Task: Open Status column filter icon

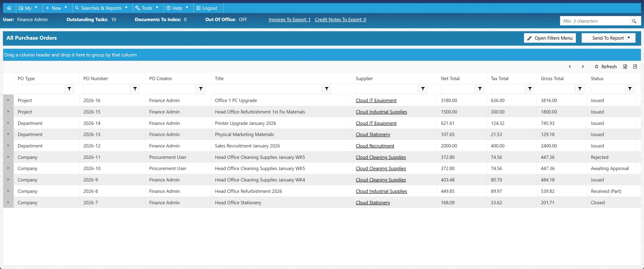Action: point(630,89)
